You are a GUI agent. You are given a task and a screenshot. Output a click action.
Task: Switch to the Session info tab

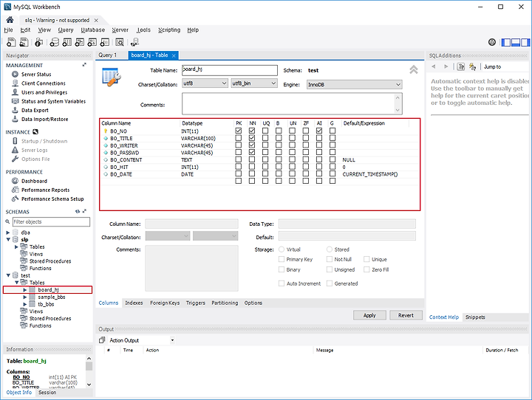47,392
